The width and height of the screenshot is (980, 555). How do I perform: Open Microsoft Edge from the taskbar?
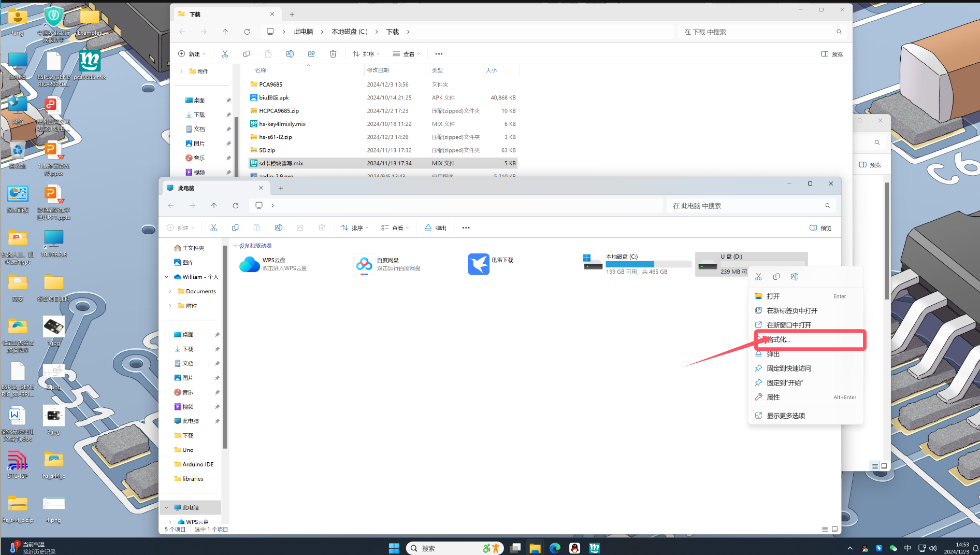555,548
